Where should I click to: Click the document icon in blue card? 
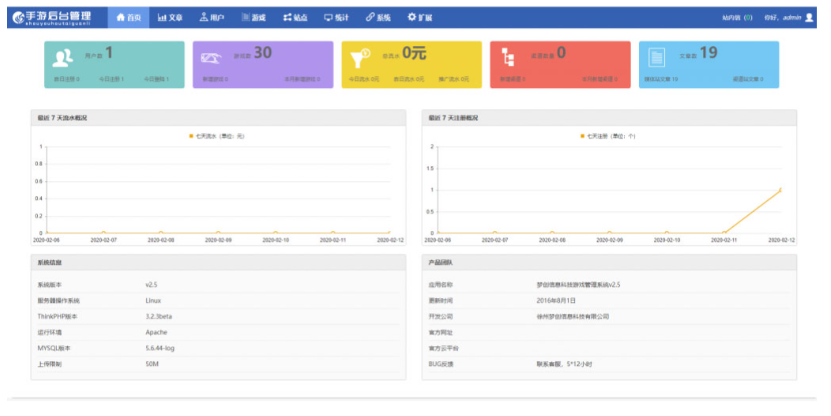[x=657, y=57]
